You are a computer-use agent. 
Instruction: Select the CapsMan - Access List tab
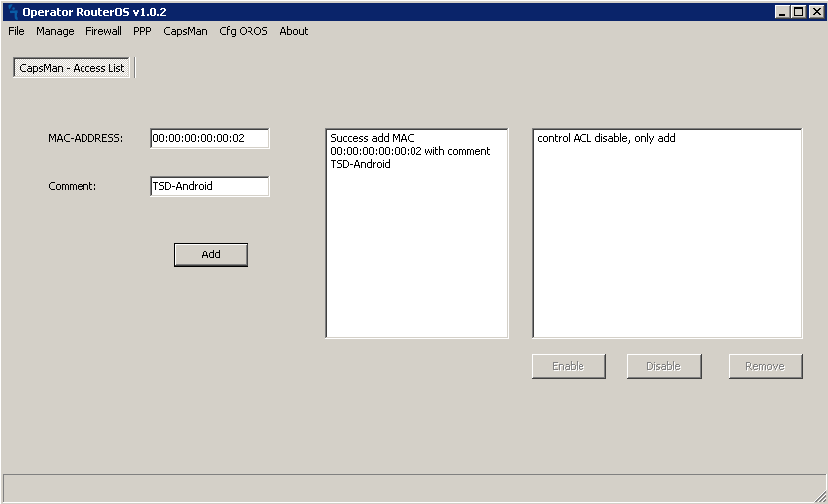[x=72, y=68]
